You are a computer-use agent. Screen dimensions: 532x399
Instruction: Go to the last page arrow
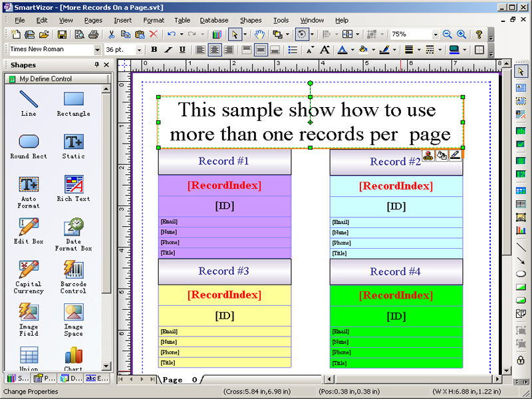152,379
